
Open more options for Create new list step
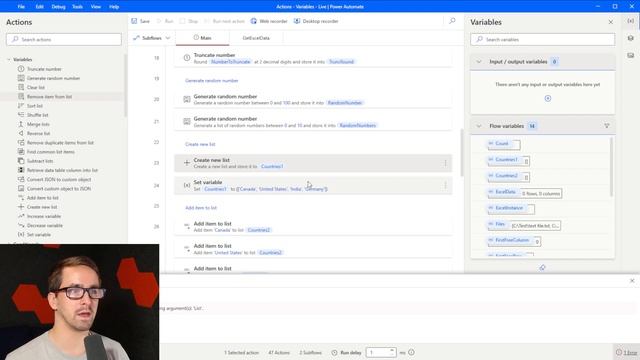coord(445,163)
